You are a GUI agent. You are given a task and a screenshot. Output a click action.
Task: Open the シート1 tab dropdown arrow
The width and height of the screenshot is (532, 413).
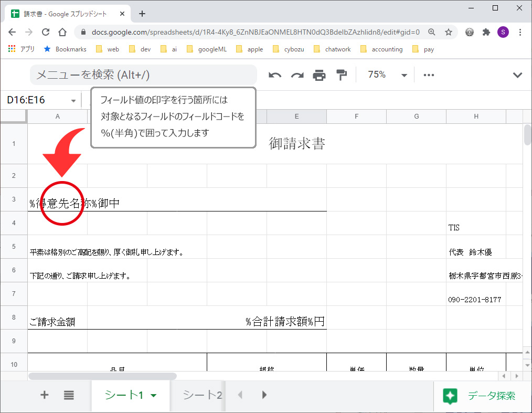154,396
